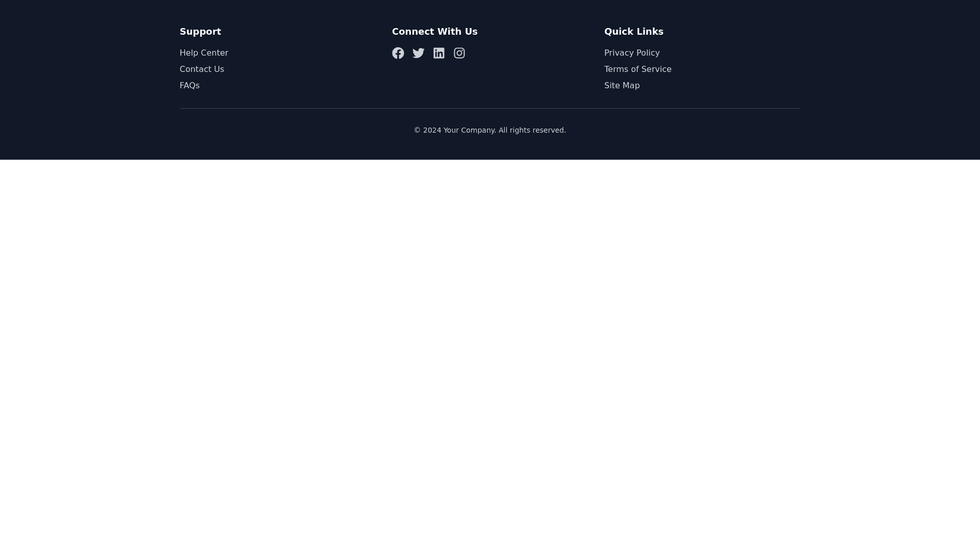Navigate to the Site Map link

coord(622,86)
